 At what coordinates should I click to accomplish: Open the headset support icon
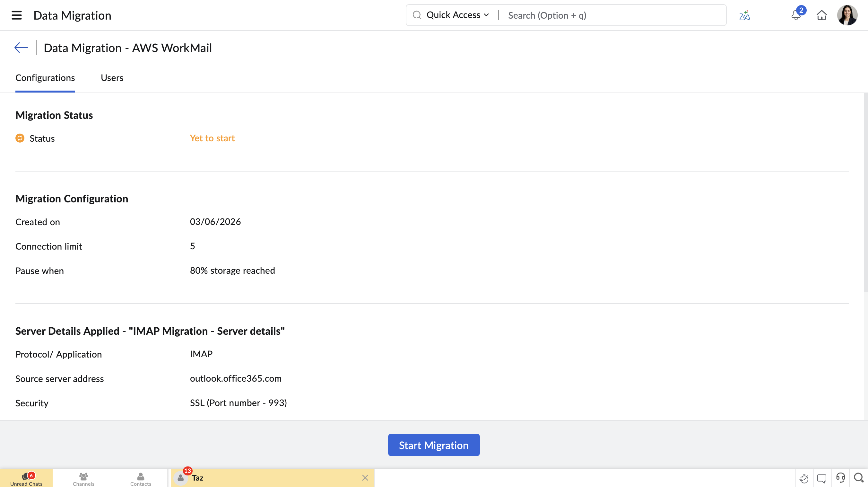[x=840, y=478]
